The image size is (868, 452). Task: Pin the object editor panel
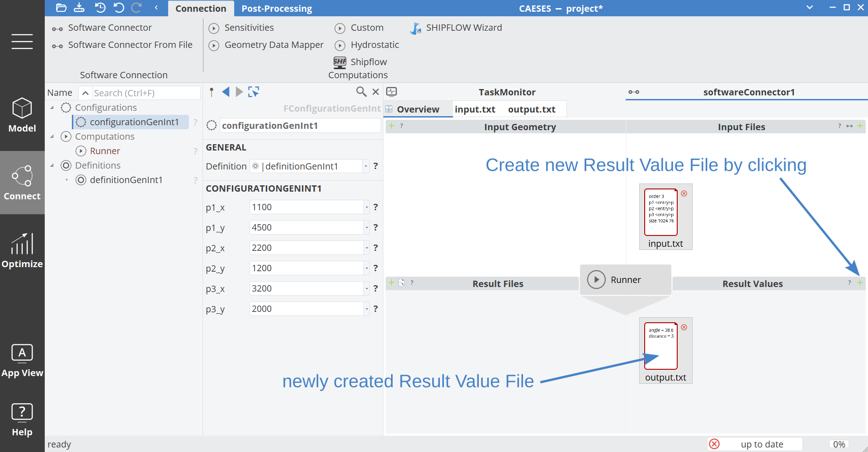pos(212,92)
